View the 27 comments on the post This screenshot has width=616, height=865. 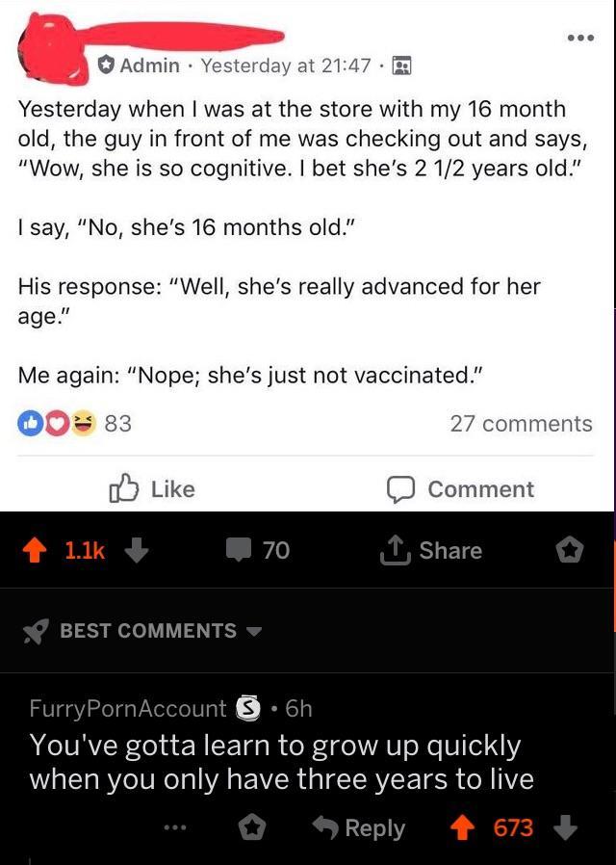click(x=521, y=424)
